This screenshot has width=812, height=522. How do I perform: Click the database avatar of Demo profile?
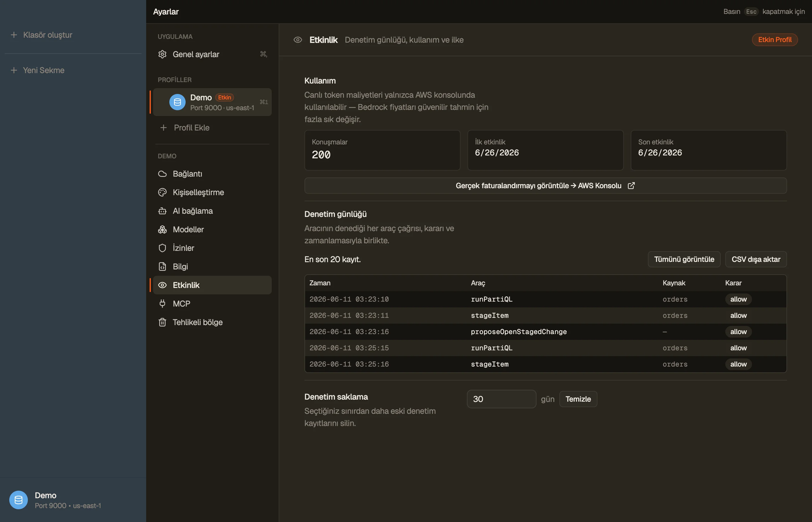click(177, 102)
